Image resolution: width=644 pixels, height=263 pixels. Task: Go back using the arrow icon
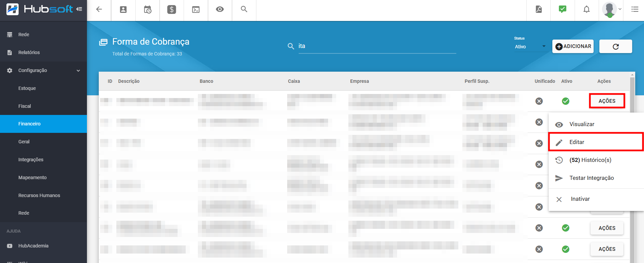click(99, 9)
